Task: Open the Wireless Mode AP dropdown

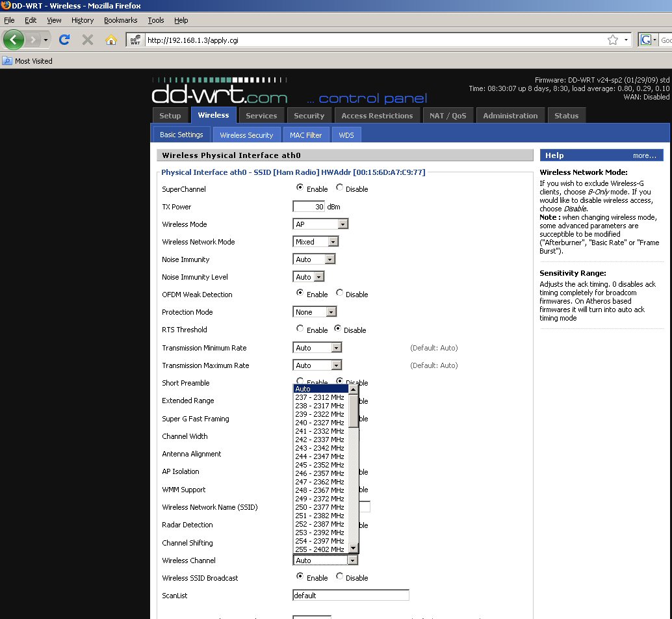Action: (x=320, y=224)
